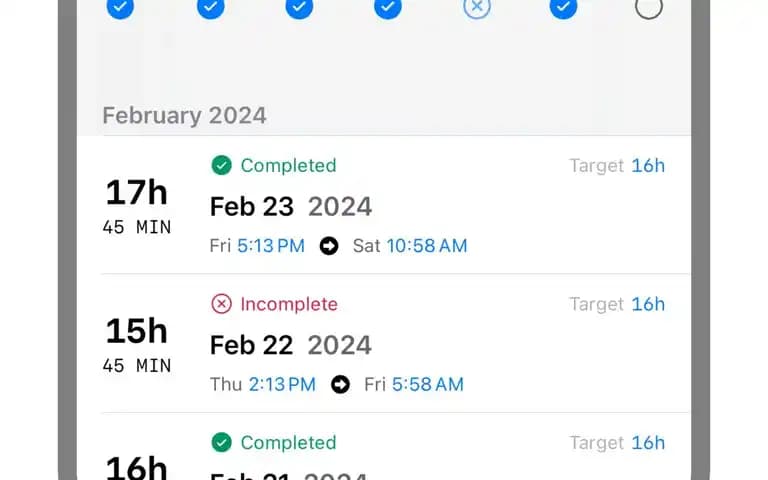The image size is (768, 480).
Task: Tap the blue checkmark circle left of the X circle
Action: [x=388, y=6]
